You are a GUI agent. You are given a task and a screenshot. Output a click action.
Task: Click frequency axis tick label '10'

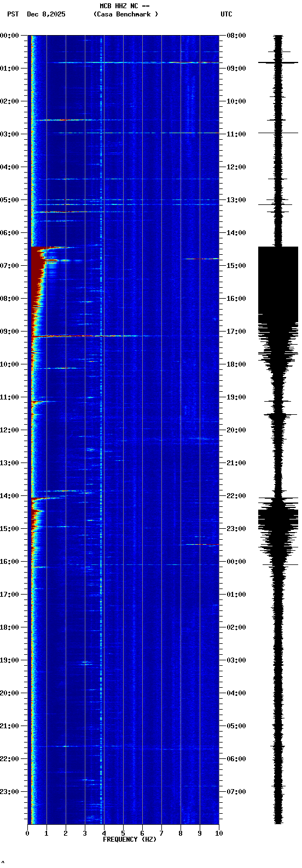pos(219,833)
